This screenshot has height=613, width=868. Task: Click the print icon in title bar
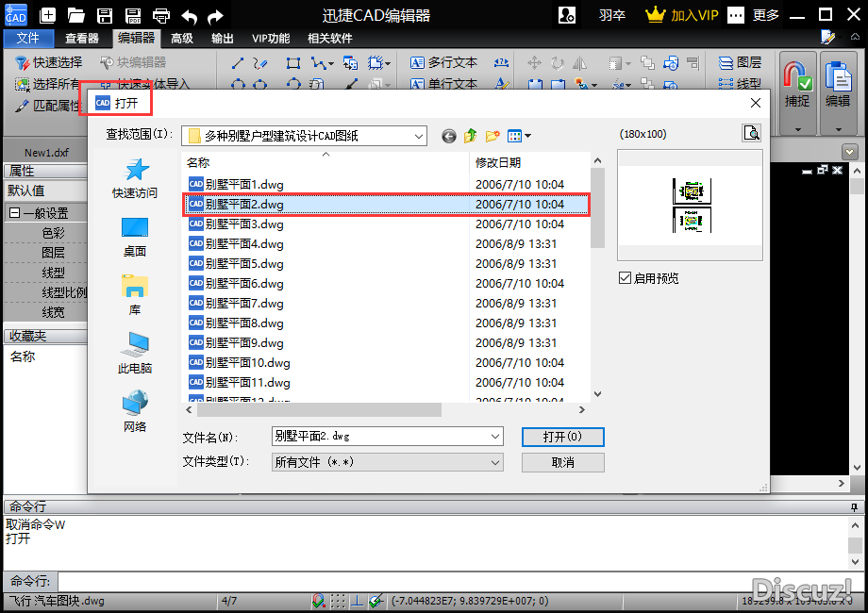[161, 16]
